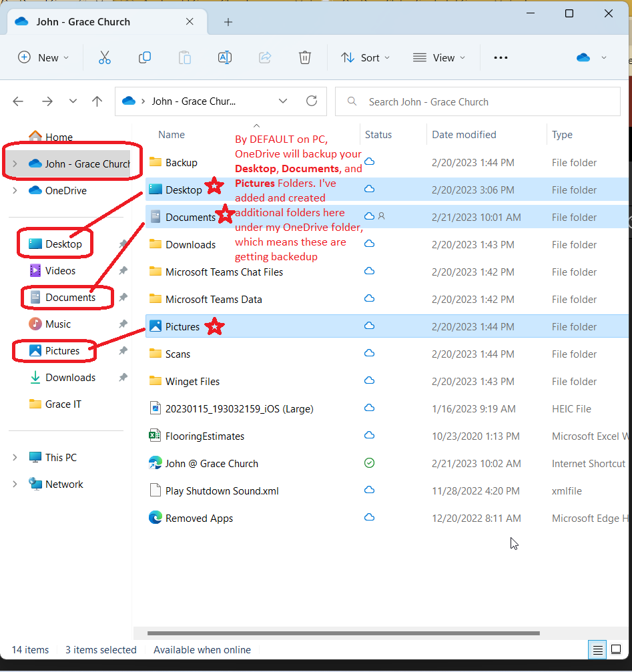
Task: Expand the OneDrive status chevron in toolbar
Action: pyautogui.click(x=604, y=57)
